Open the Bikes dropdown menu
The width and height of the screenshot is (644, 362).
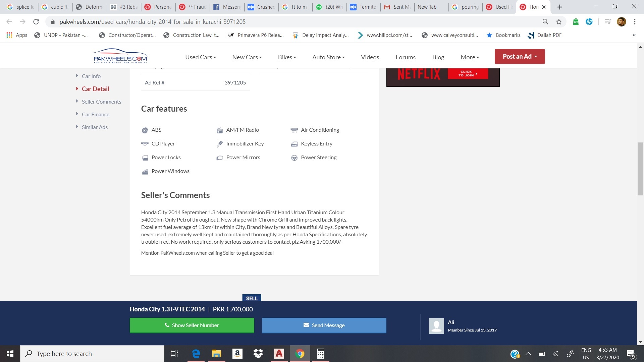[x=287, y=57]
